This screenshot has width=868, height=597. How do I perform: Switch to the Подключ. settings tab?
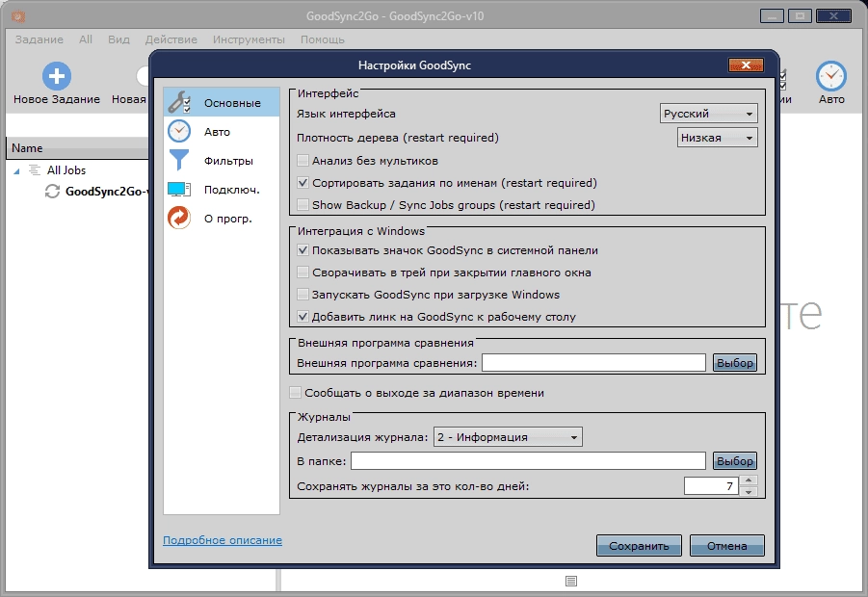tap(222, 190)
